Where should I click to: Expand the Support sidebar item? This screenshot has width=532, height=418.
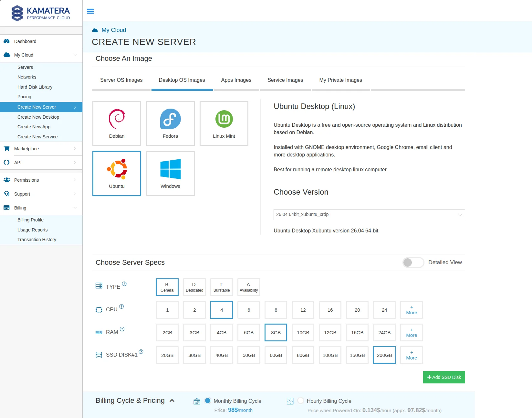coord(75,194)
